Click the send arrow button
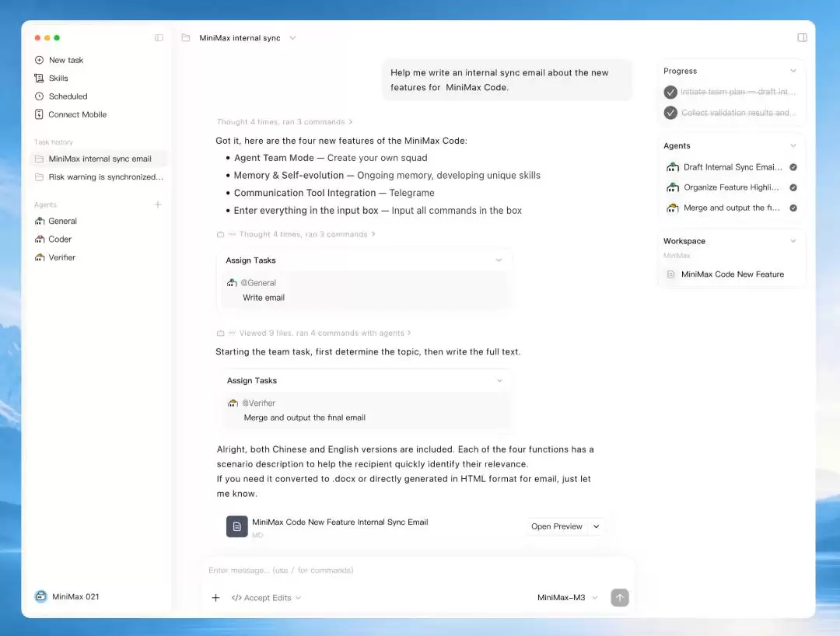Viewport: 840px width, 636px height. pyautogui.click(x=620, y=597)
